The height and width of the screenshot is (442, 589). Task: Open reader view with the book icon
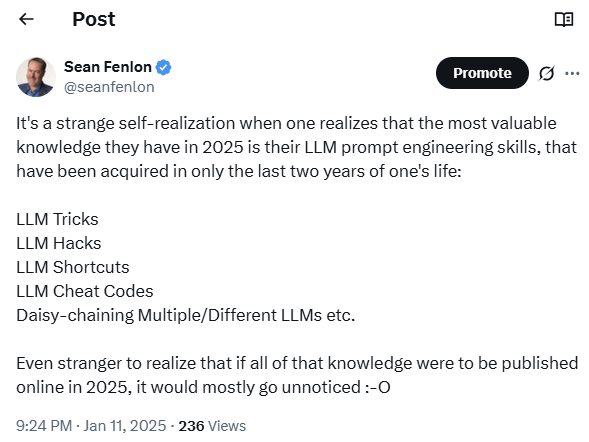click(x=564, y=19)
